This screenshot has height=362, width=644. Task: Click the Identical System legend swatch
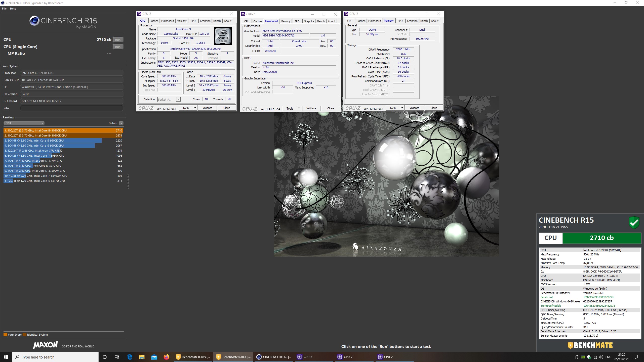pyautogui.click(x=24, y=335)
